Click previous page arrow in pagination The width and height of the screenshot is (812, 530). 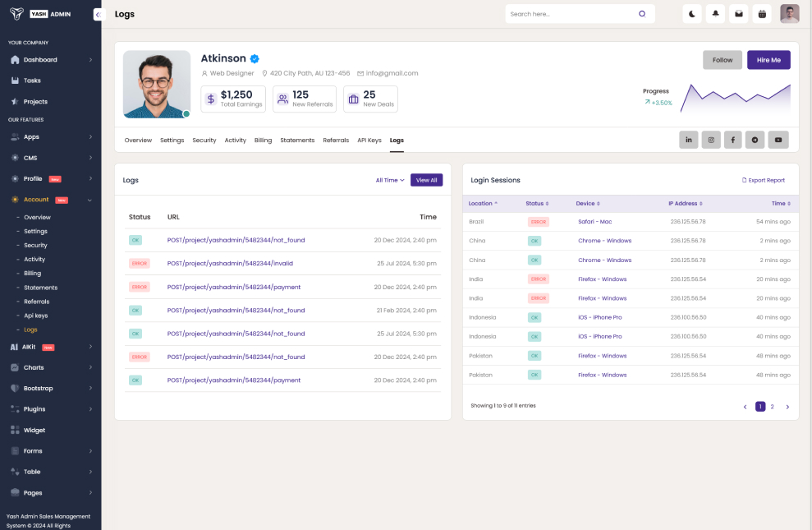point(745,407)
